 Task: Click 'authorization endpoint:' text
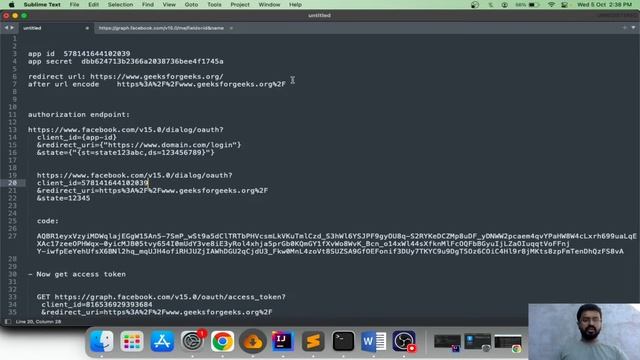[x=79, y=115]
